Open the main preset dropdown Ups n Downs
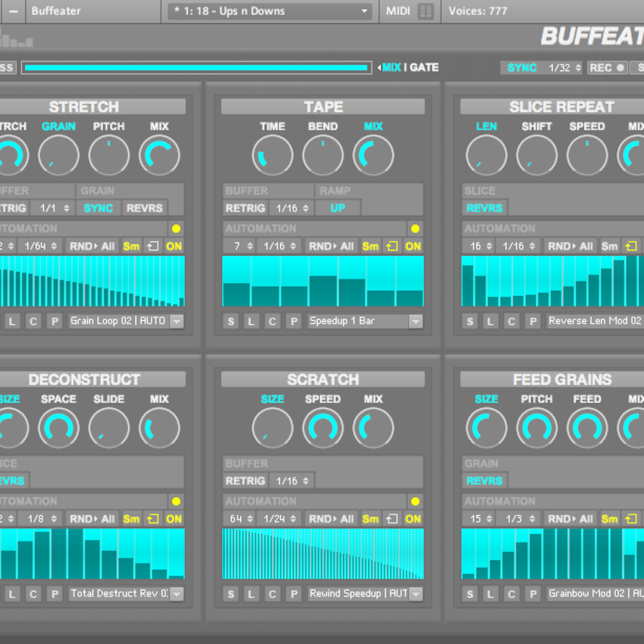The width and height of the screenshot is (644, 644). click(x=270, y=11)
